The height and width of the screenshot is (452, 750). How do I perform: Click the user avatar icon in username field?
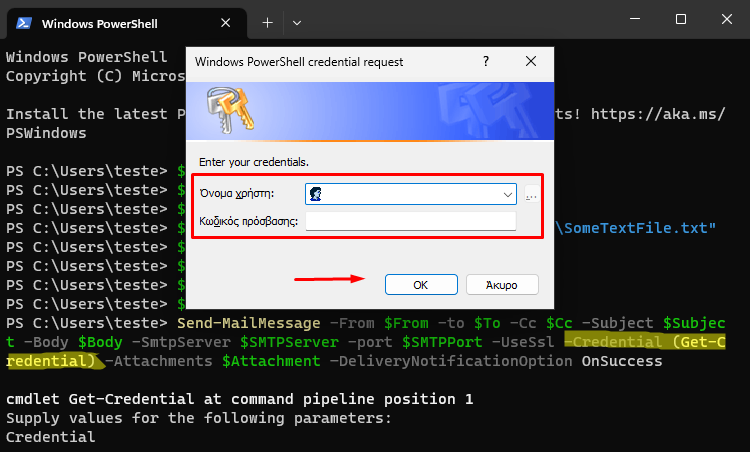tap(316, 194)
